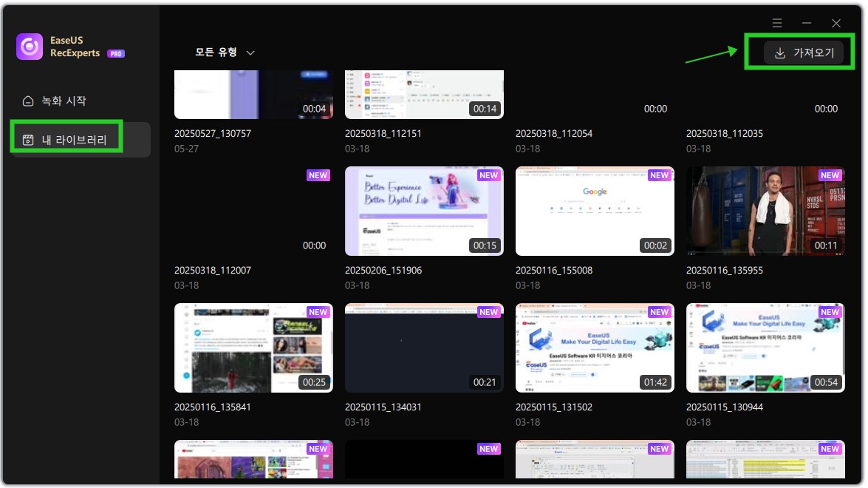The height and width of the screenshot is (488, 868).
Task: Minimize the RecExperts window
Action: point(807,24)
